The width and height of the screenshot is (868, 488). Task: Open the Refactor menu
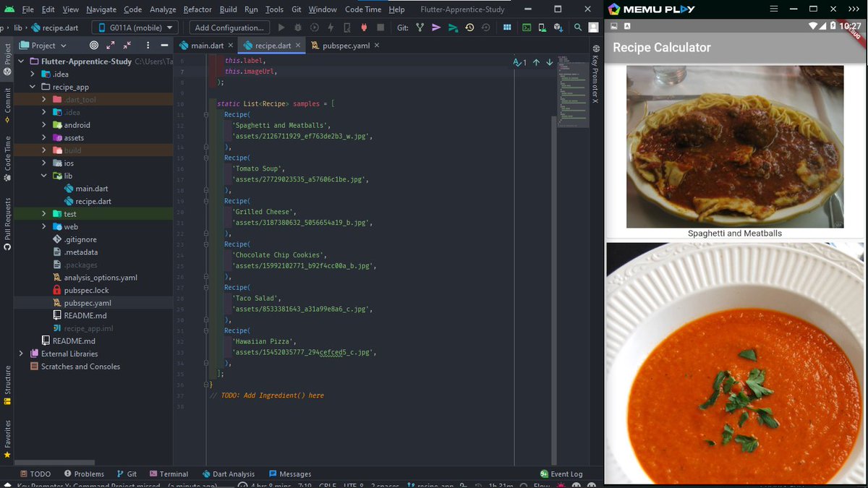pyautogui.click(x=197, y=9)
